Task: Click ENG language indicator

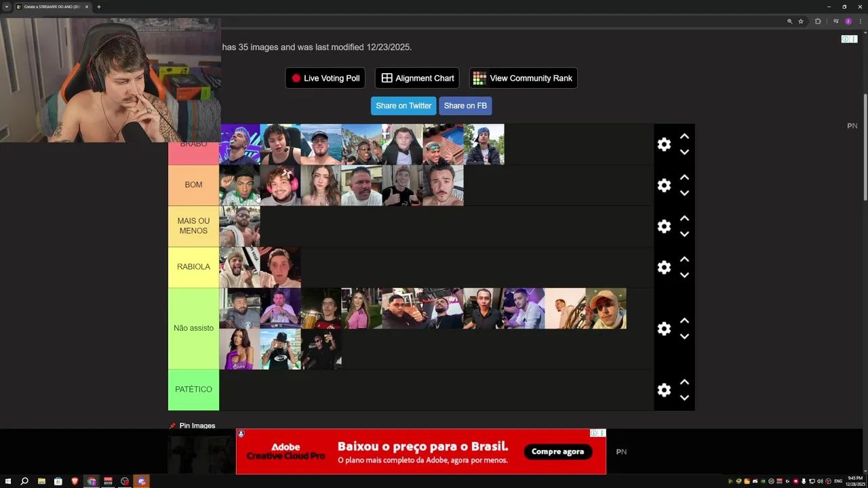Action: 838,481
